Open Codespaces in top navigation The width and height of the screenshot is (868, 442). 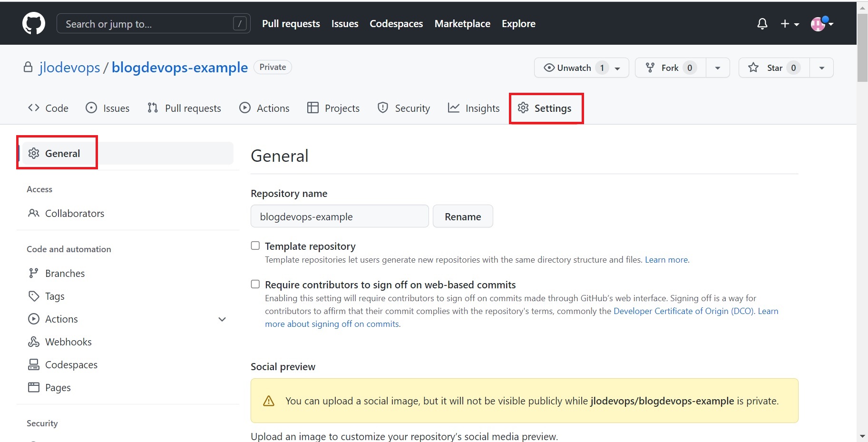396,23
